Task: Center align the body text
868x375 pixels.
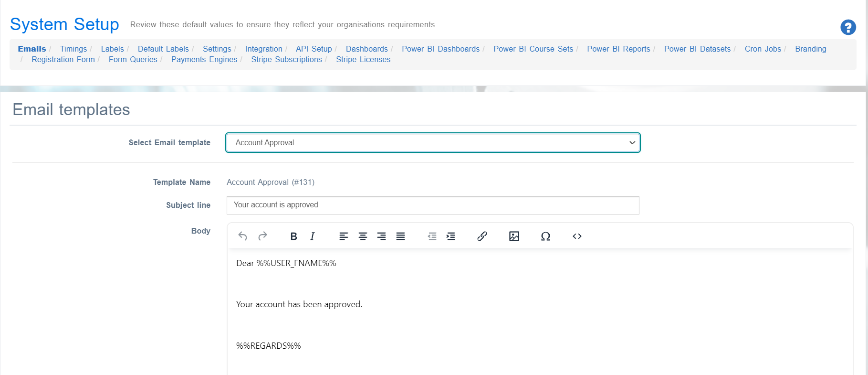Action: (363, 236)
